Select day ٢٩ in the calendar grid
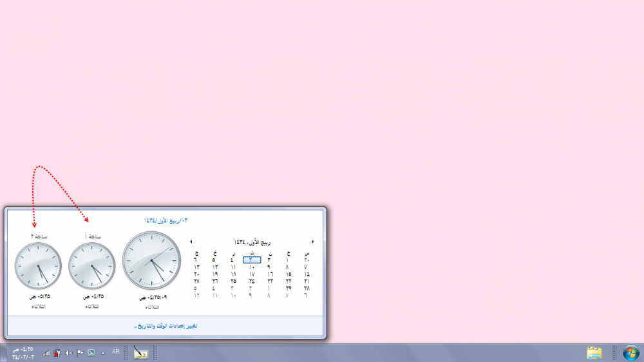This screenshot has height=362, width=644. coord(288,288)
